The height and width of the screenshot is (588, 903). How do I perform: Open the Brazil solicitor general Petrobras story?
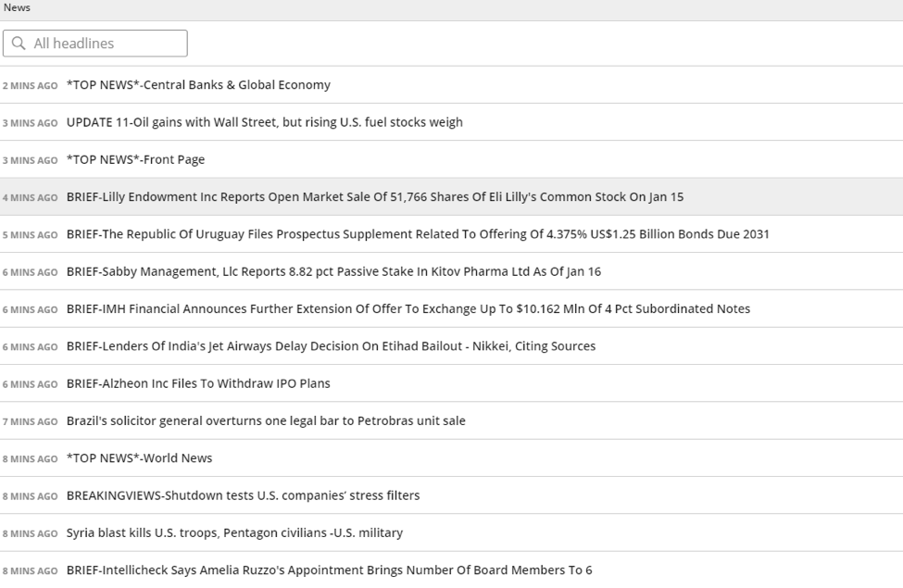pos(266,421)
